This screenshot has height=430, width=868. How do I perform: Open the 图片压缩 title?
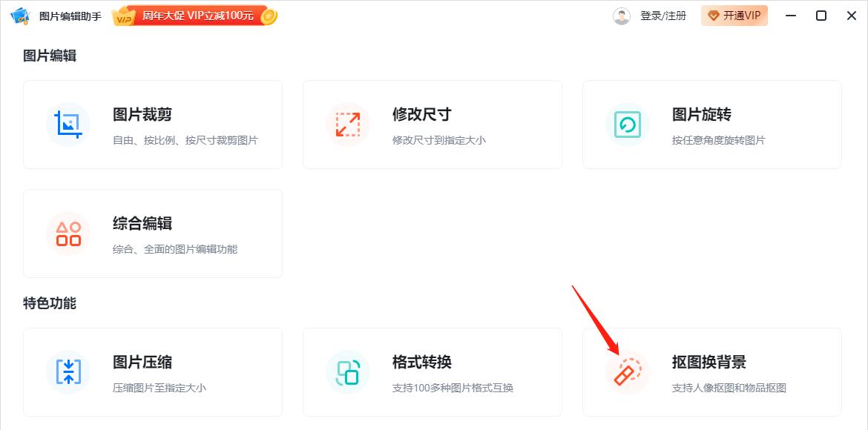[x=142, y=362]
